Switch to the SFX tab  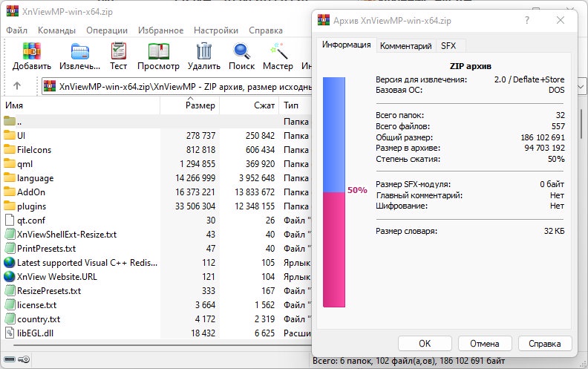coord(448,45)
